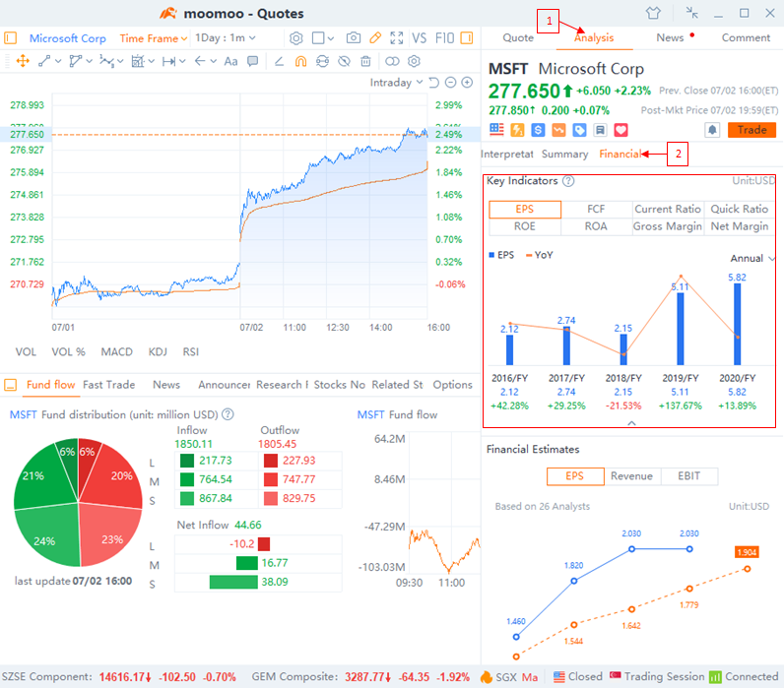Toggle the left sidebar panel icon
The image size is (784, 688).
[10, 38]
